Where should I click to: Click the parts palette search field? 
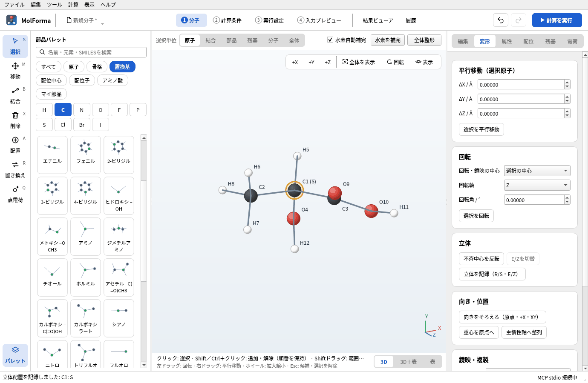[x=91, y=52]
